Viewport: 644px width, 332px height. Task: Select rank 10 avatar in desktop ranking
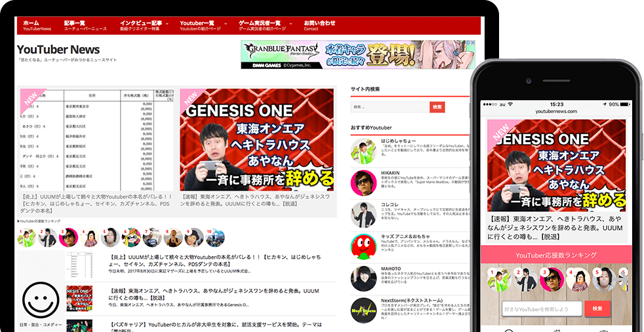pyautogui.click(x=215, y=238)
